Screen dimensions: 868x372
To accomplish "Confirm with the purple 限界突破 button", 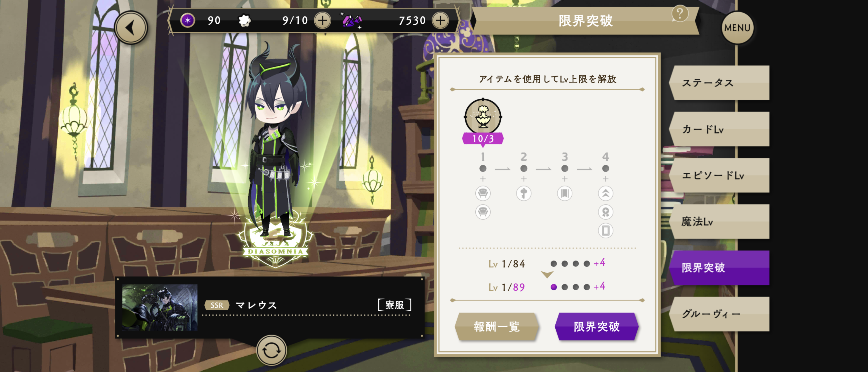I will point(597,327).
